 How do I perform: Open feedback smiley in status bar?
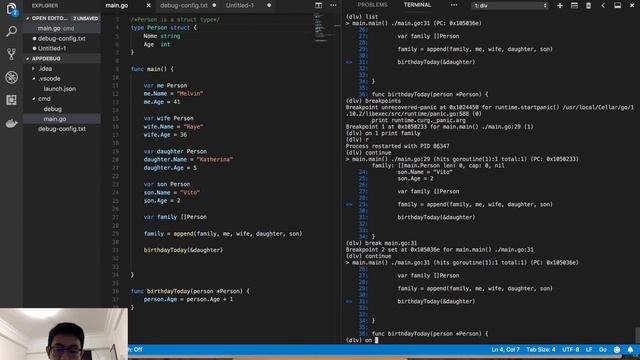(617, 350)
